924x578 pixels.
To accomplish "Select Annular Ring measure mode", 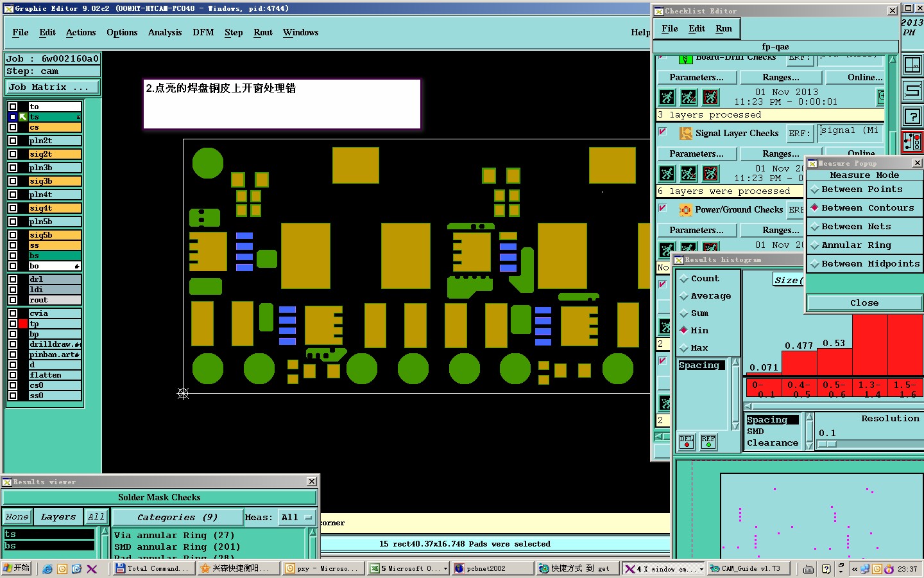I will click(x=864, y=245).
